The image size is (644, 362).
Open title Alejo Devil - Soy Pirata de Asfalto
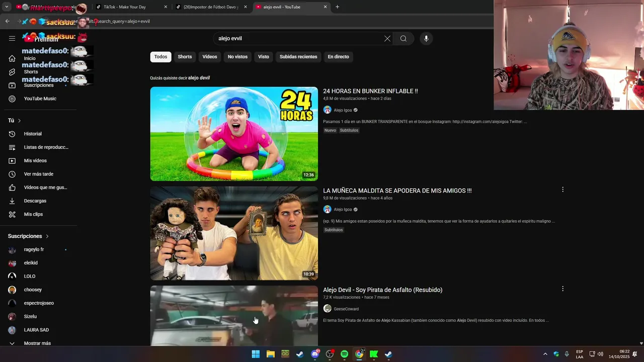[382, 290]
